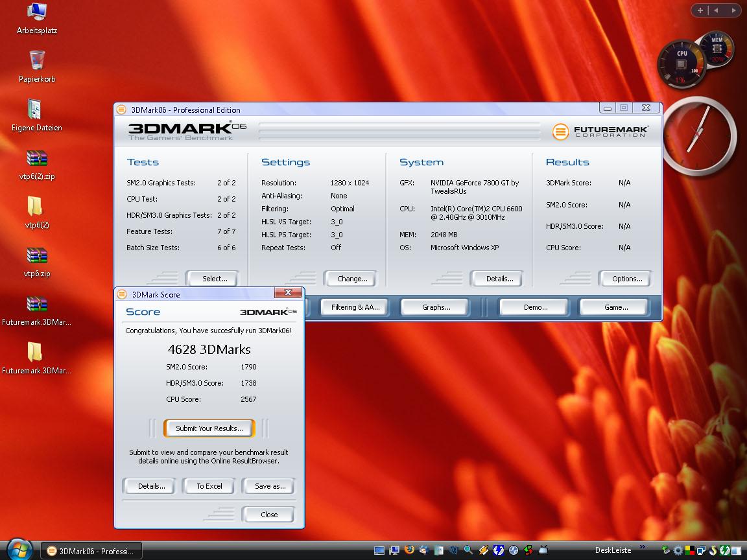The image size is (747, 560).
Task: Click the network computer taskbar icon
Action: [x=394, y=550]
